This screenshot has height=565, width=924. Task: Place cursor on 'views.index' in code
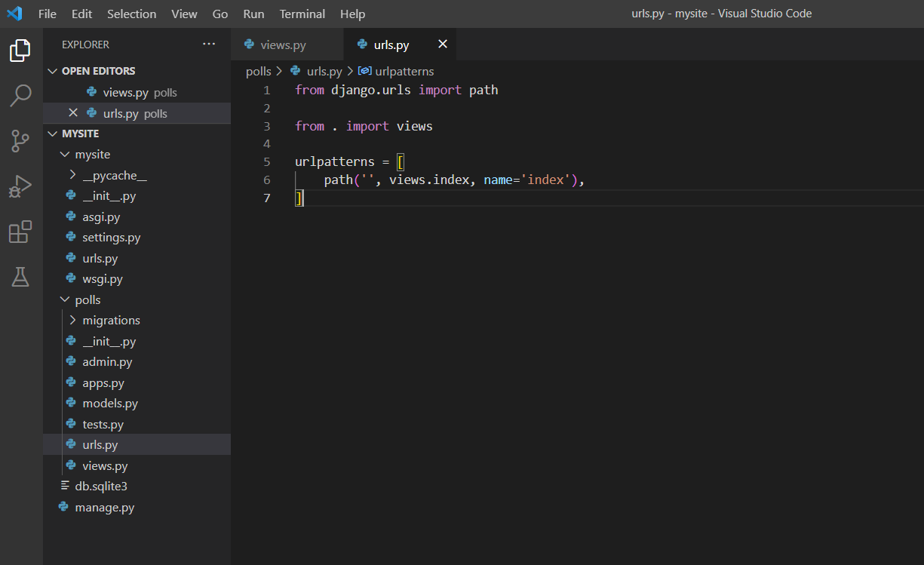428,180
